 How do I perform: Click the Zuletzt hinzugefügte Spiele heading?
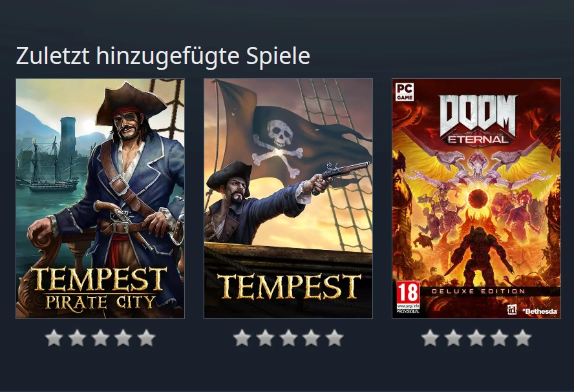tap(163, 56)
